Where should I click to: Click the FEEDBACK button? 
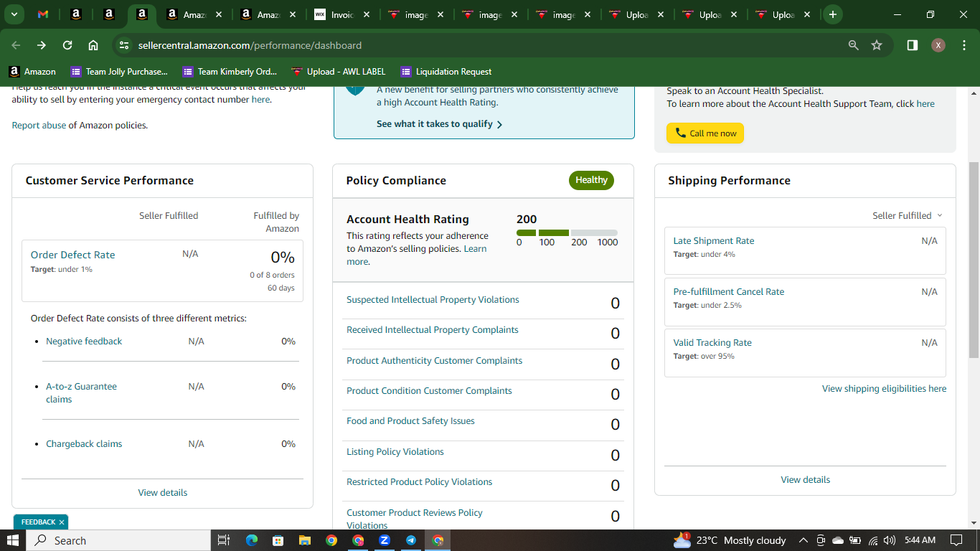click(38, 522)
